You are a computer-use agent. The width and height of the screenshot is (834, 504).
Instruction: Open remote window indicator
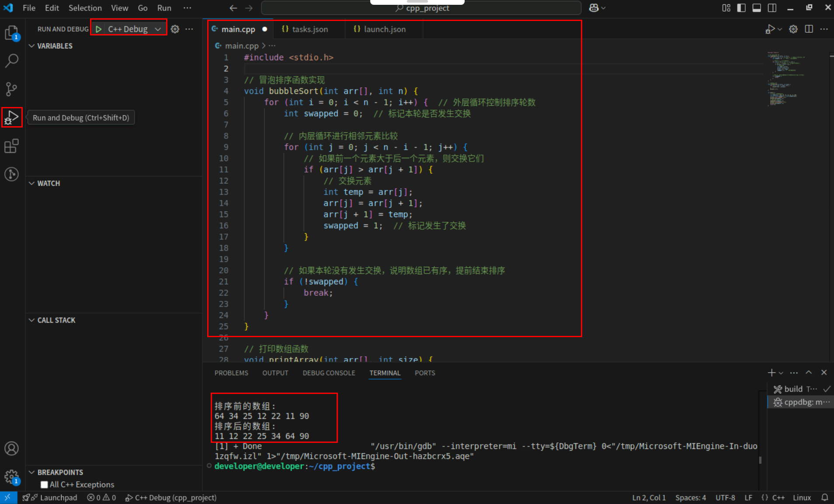point(8,497)
